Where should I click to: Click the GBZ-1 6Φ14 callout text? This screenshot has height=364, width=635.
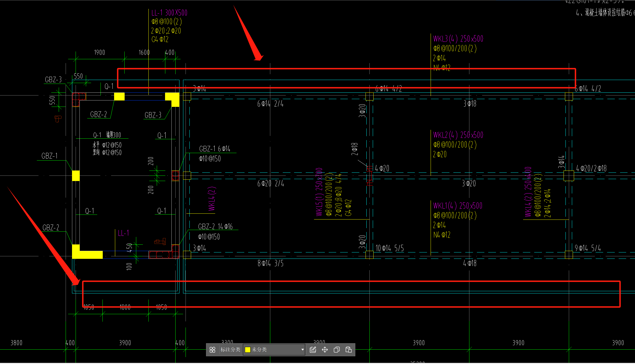(215, 149)
